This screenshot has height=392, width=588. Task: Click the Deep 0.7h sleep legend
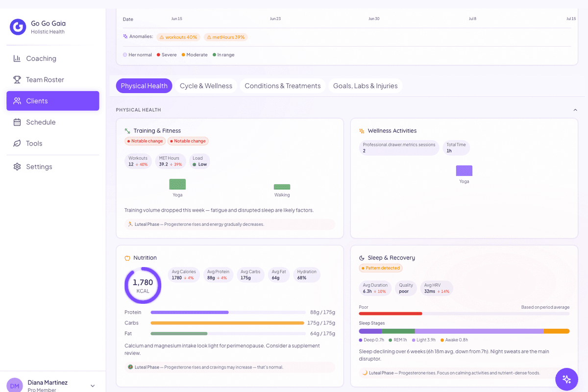coord(371,340)
